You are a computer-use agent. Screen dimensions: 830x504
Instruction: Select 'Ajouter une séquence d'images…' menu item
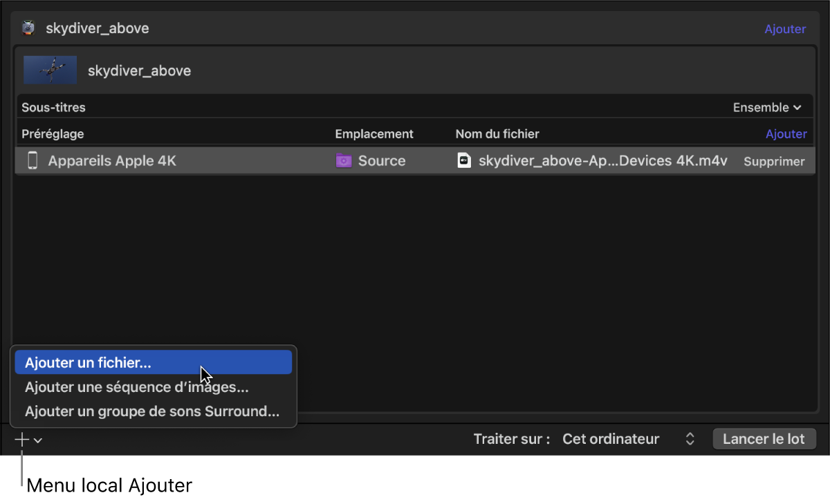[x=137, y=387]
